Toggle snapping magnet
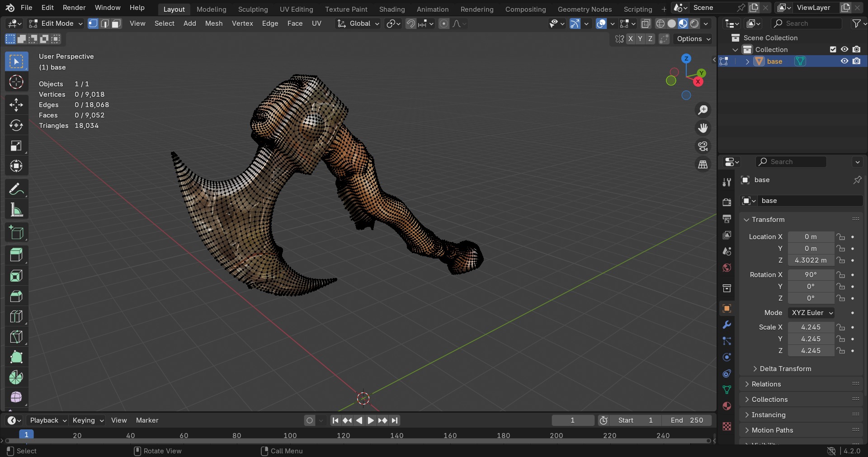Image resolution: width=868 pixels, height=457 pixels. pos(411,24)
